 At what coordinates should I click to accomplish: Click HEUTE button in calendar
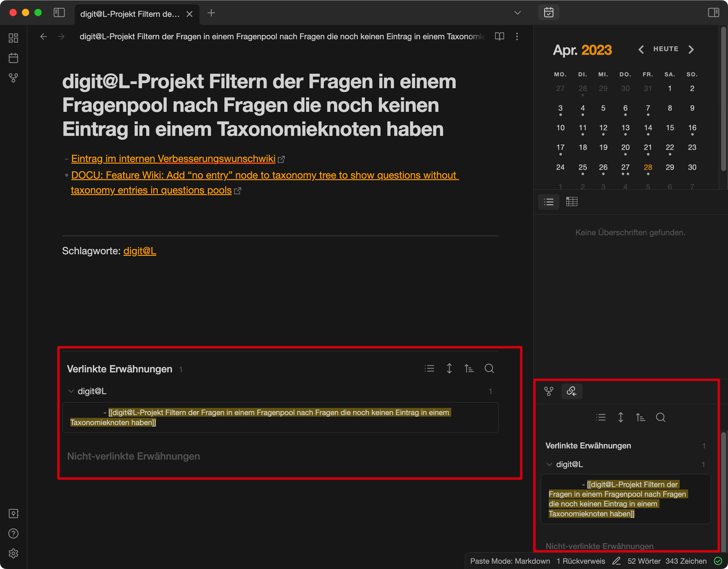point(666,49)
